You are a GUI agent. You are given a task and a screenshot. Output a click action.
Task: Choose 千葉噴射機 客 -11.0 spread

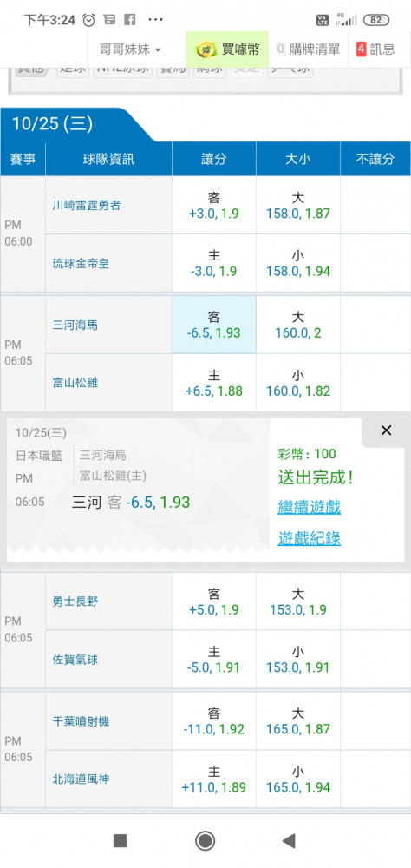[x=214, y=721]
